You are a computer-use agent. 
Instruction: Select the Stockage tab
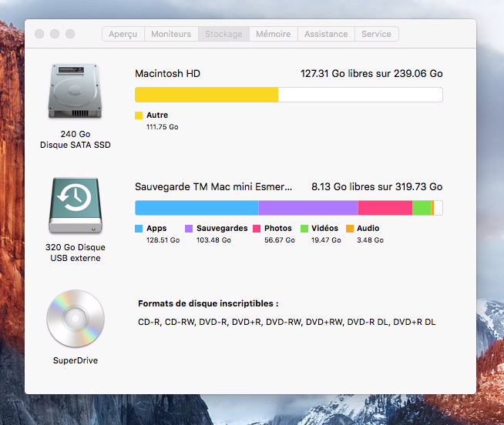223,34
